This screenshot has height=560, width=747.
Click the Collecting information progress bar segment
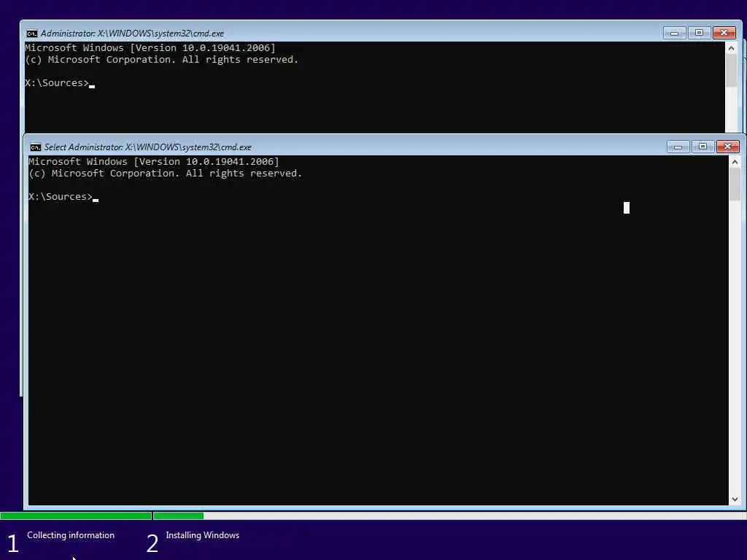coord(76,516)
